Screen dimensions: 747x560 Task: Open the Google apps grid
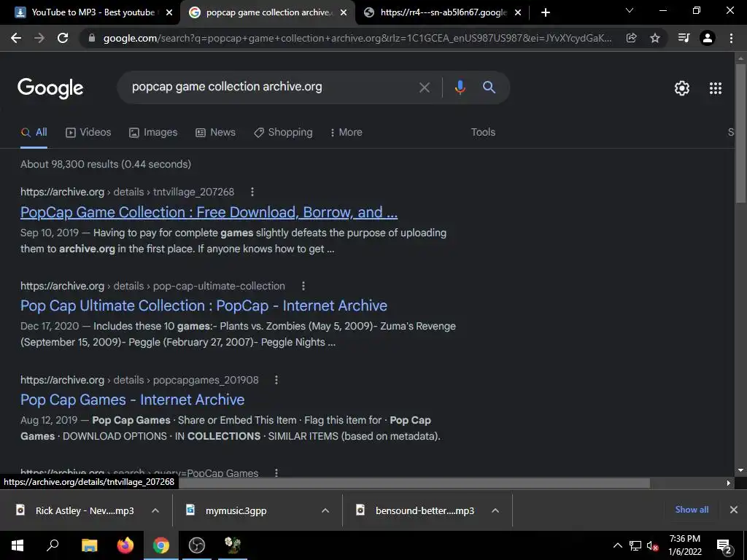pos(715,88)
